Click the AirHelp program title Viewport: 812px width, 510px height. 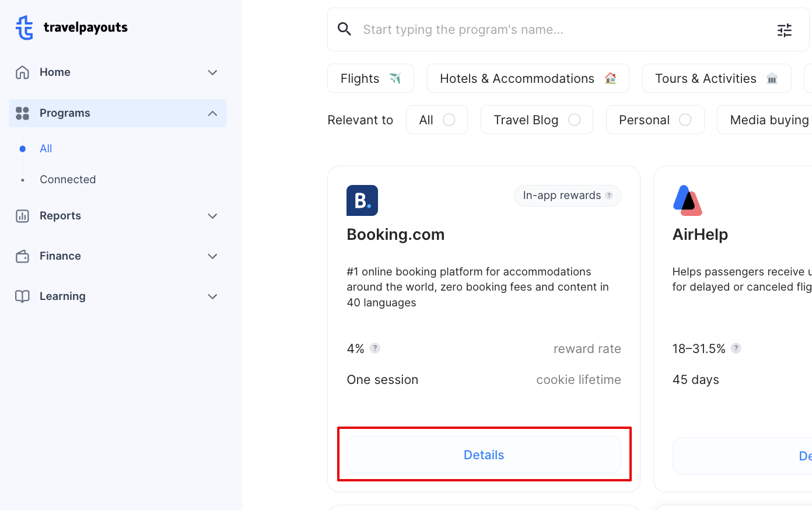[700, 235]
